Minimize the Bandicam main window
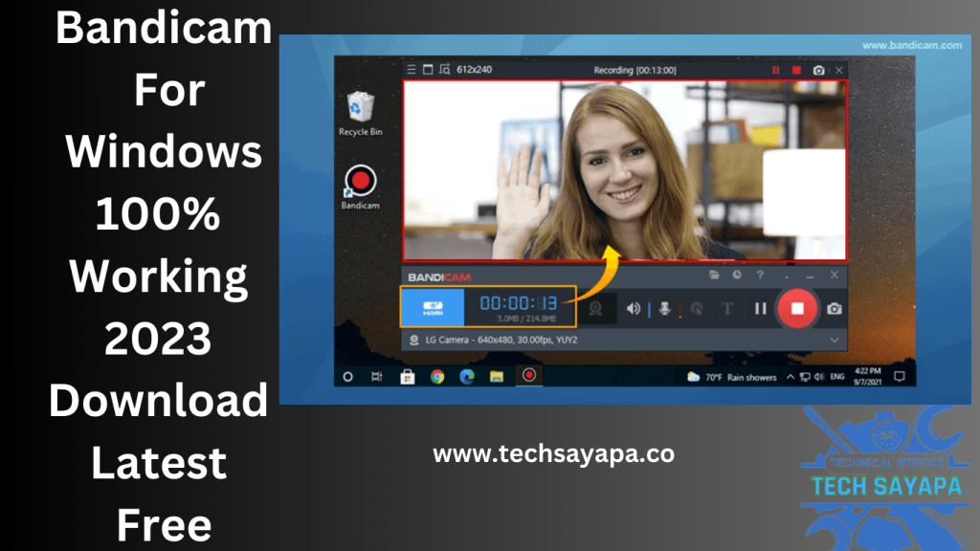This screenshot has height=551, width=980. pyautogui.click(x=810, y=275)
